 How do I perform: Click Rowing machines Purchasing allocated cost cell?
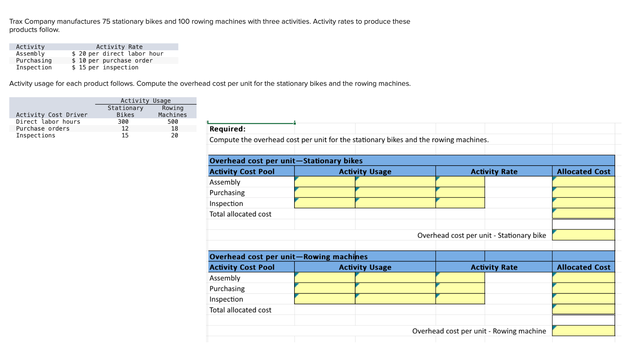tap(583, 288)
